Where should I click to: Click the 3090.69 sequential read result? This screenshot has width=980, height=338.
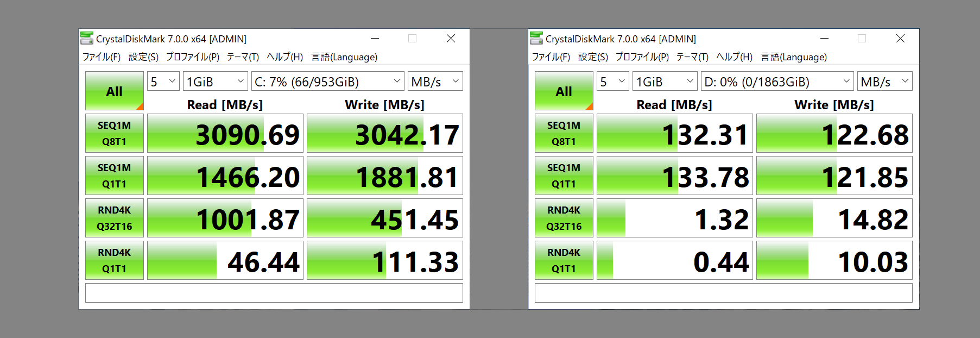pos(225,133)
